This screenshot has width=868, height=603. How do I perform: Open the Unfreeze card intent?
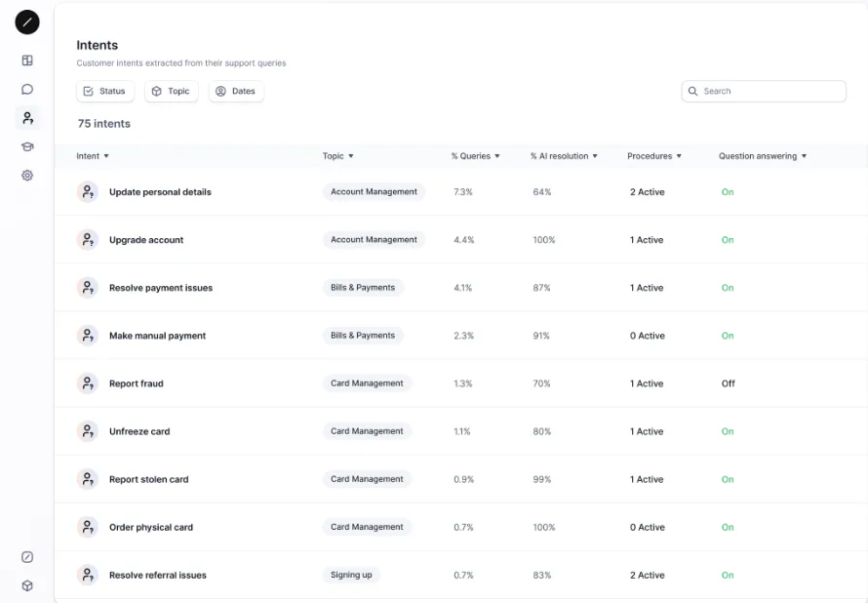point(139,431)
